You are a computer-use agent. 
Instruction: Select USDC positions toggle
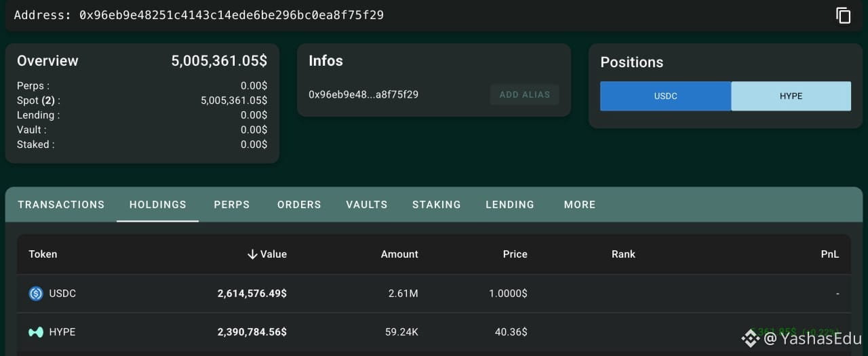pyautogui.click(x=665, y=96)
